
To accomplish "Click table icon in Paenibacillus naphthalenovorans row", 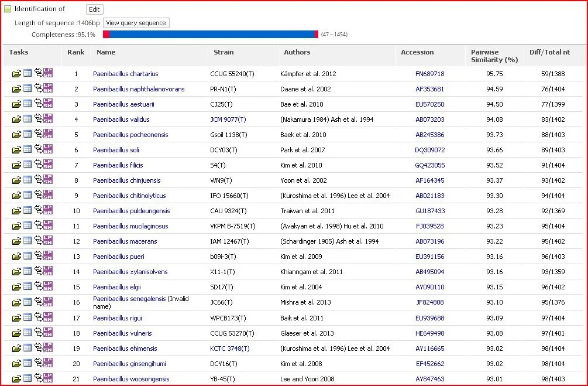I will coord(27,88).
